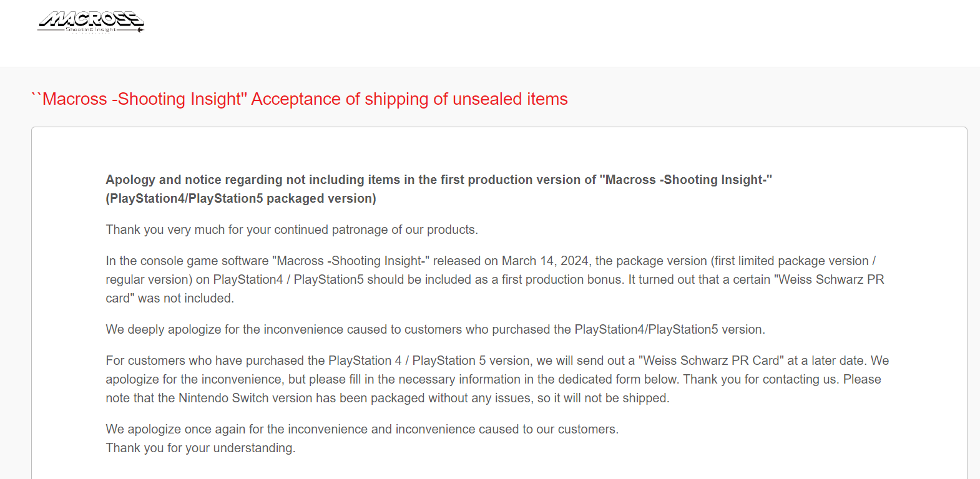
Task: Click the 'so it will not be shipped' phrase
Action: [x=603, y=398]
